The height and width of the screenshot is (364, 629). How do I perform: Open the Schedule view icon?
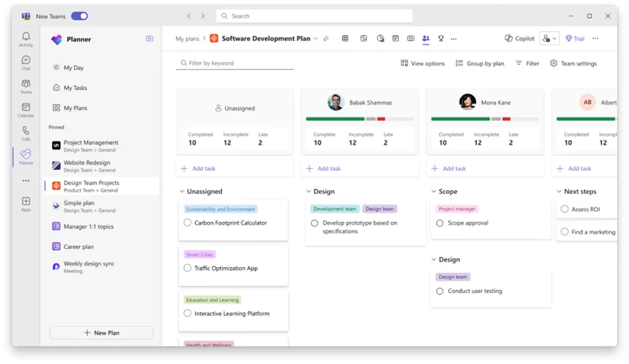click(396, 38)
